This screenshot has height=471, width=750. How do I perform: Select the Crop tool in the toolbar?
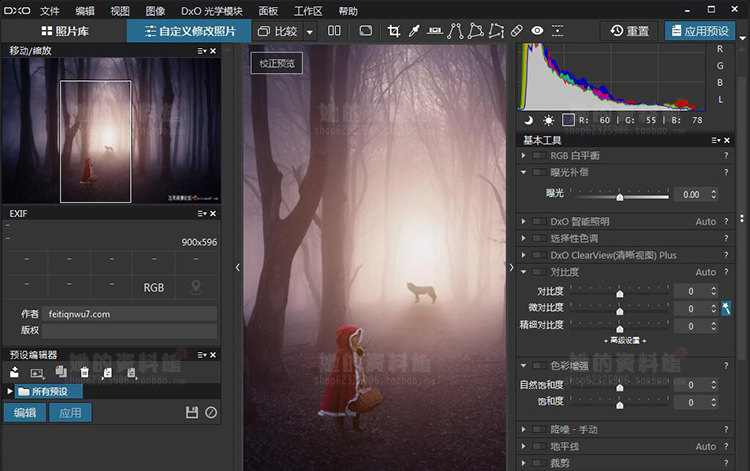[394, 31]
